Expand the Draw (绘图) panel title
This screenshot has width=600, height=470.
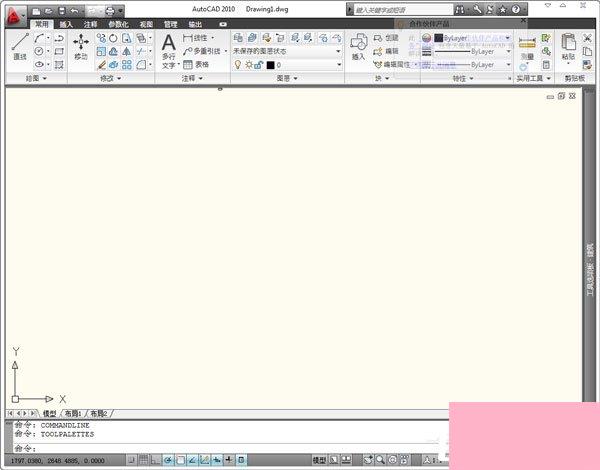click(36, 78)
